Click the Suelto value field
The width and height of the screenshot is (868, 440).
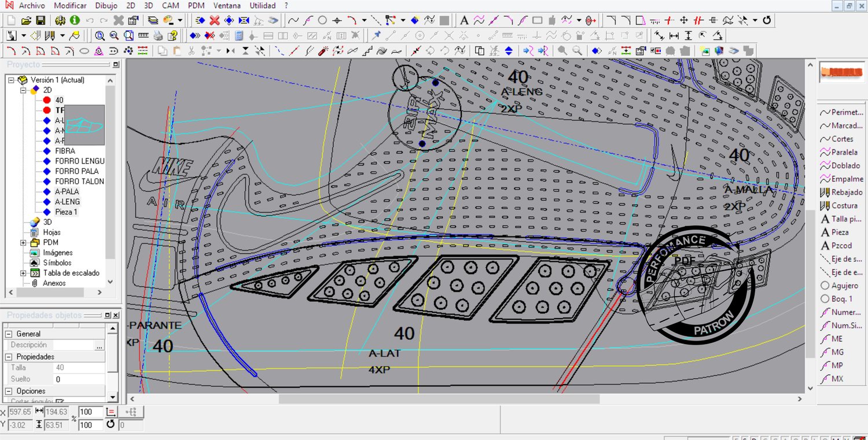coord(79,379)
